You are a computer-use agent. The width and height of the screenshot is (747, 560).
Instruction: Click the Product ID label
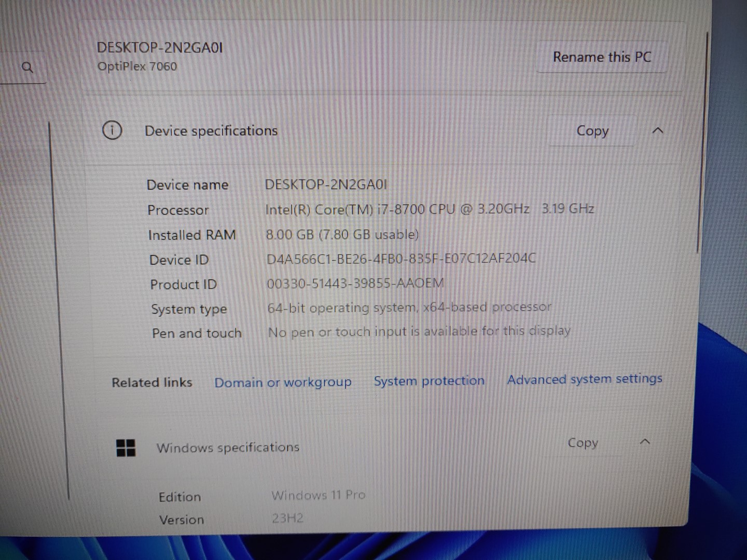pyautogui.click(x=183, y=285)
